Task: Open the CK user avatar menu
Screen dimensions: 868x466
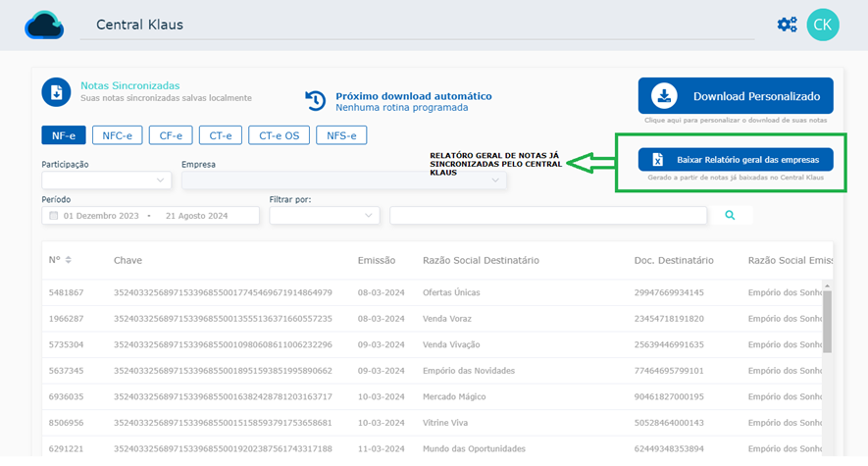Action: tap(823, 25)
